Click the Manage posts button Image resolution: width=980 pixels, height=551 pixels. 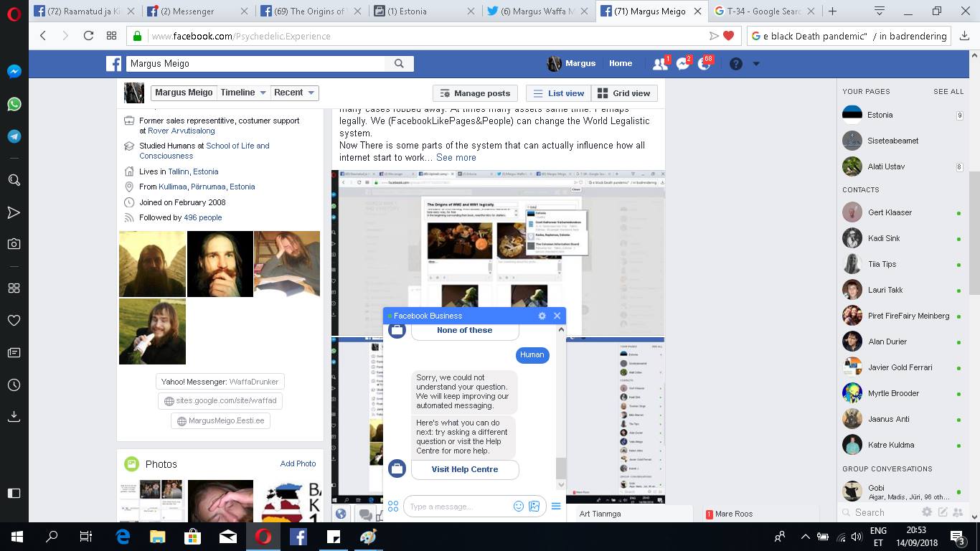(475, 93)
